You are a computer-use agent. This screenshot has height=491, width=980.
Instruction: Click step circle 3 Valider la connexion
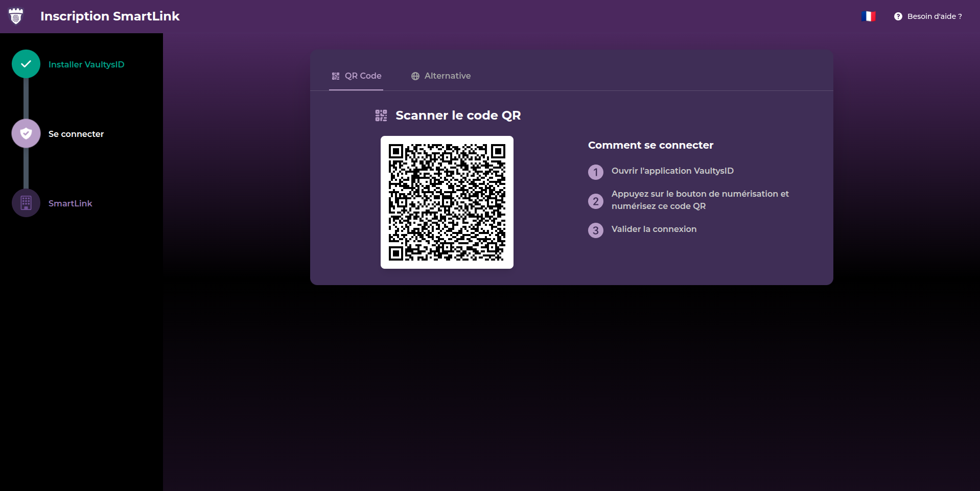click(595, 230)
